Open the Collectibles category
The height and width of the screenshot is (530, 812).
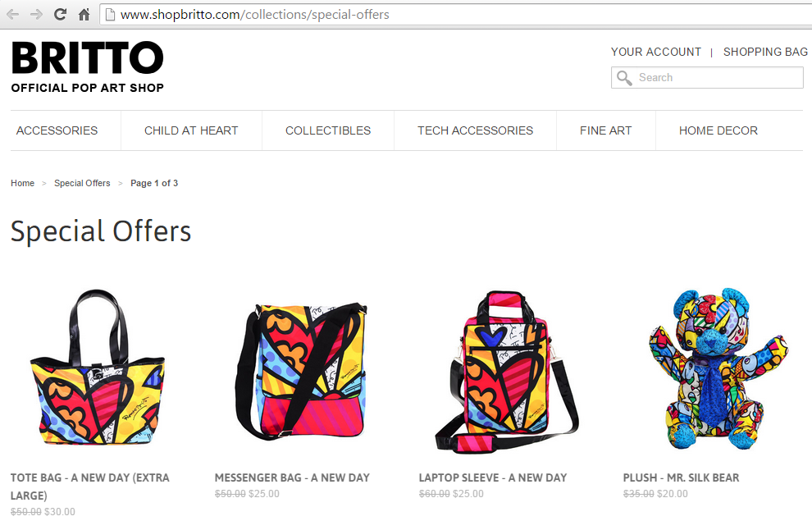(328, 130)
